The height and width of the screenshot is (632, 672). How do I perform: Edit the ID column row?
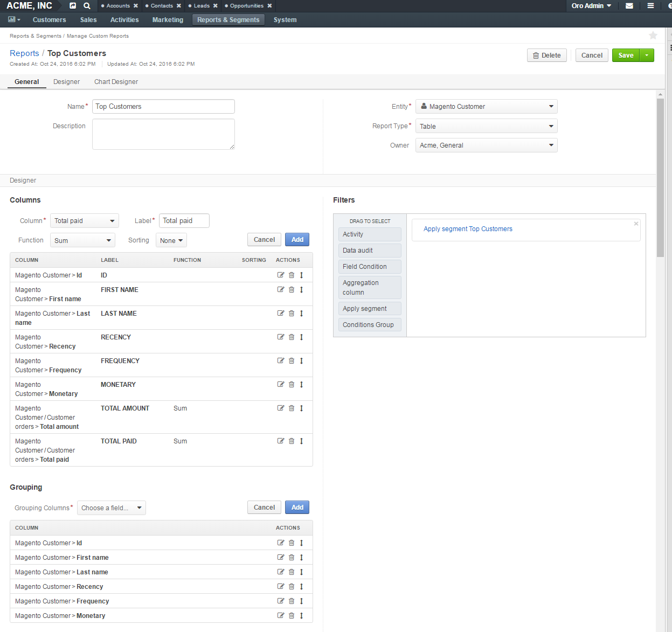coord(281,275)
